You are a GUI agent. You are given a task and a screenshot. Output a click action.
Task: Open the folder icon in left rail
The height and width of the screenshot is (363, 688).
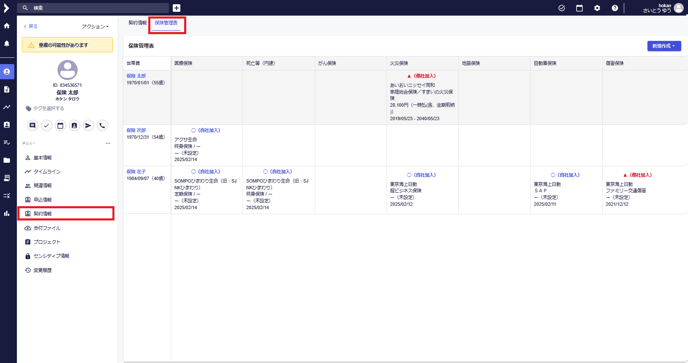tap(7, 160)
